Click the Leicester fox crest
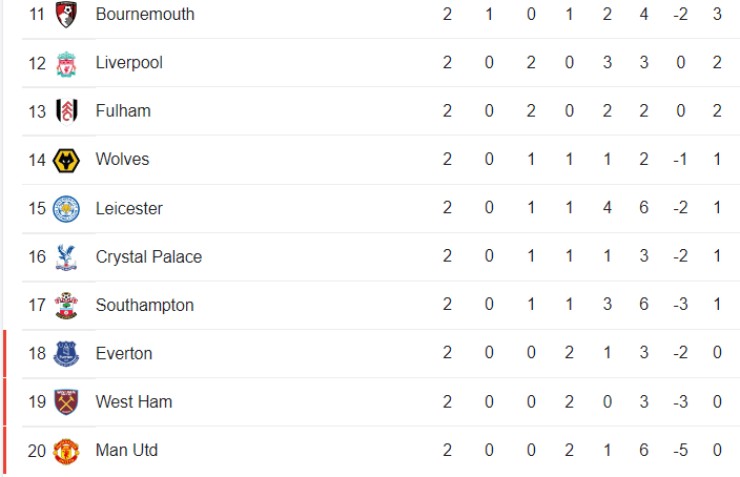740x477 pixels. [x=66, y=209]
